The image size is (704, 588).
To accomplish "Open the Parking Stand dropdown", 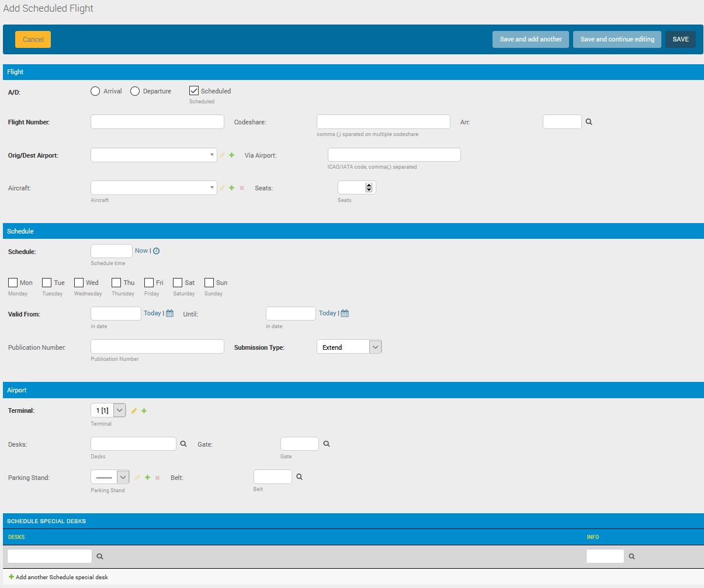I will [110, 477].
